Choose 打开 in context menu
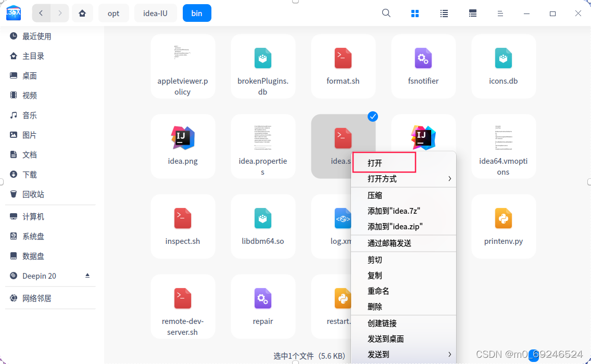This screenshot has height=364, width=591. coord(404,163)
